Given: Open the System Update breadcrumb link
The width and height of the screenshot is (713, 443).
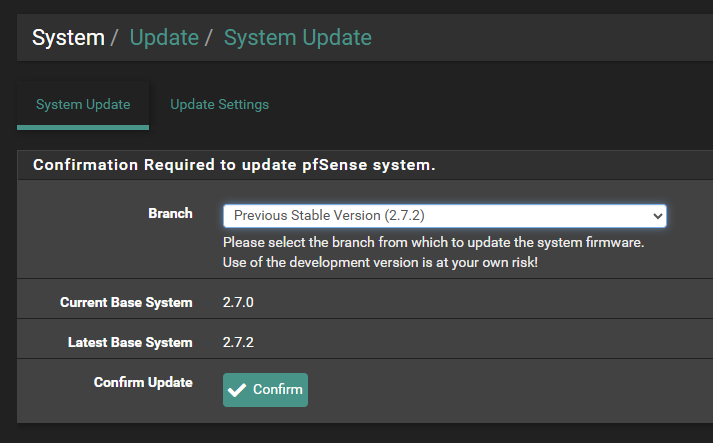Looking at the screenshot, I should tap(297, 37).
